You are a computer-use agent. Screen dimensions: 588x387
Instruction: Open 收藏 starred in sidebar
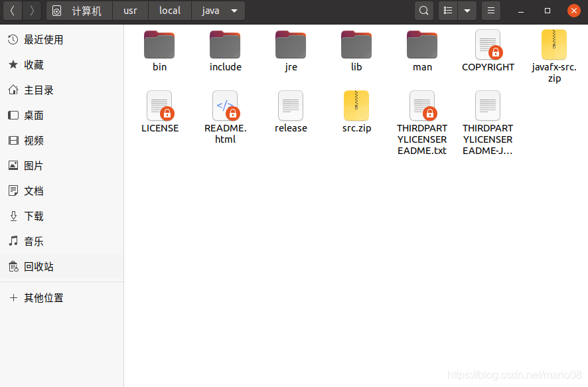(x=62, y=64)
